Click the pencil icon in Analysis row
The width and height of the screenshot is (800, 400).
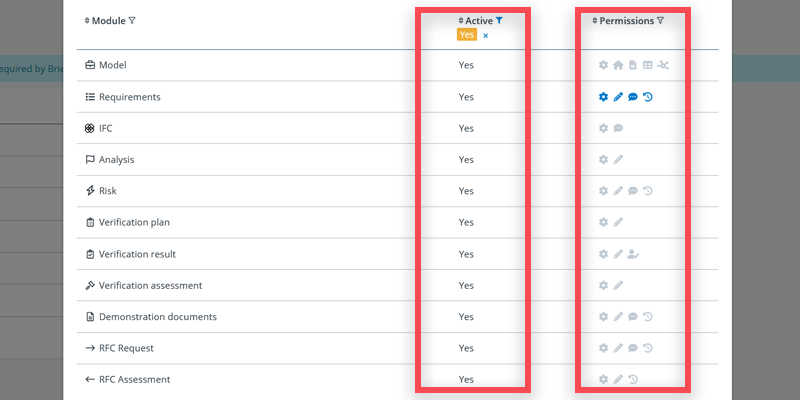618,159
